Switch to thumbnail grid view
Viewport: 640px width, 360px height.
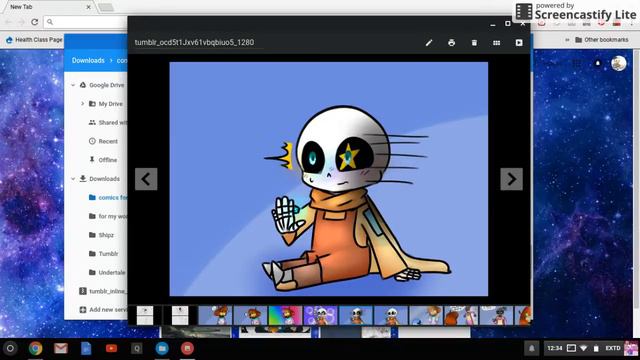tap(496, 42)
